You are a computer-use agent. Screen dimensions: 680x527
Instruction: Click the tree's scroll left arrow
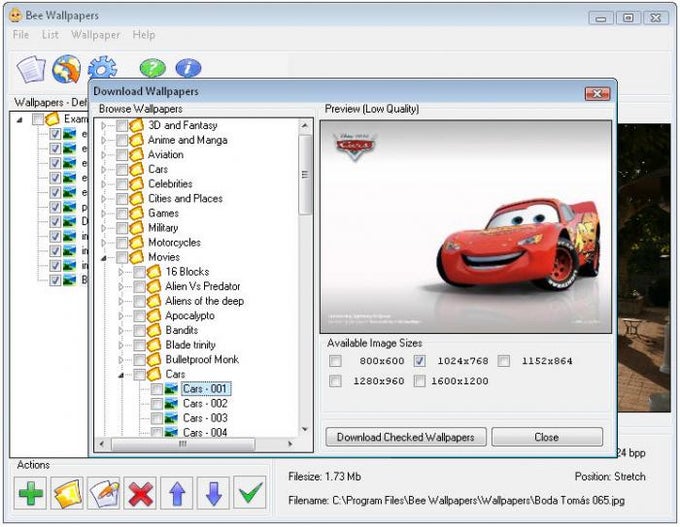click(x=101, y=444)
